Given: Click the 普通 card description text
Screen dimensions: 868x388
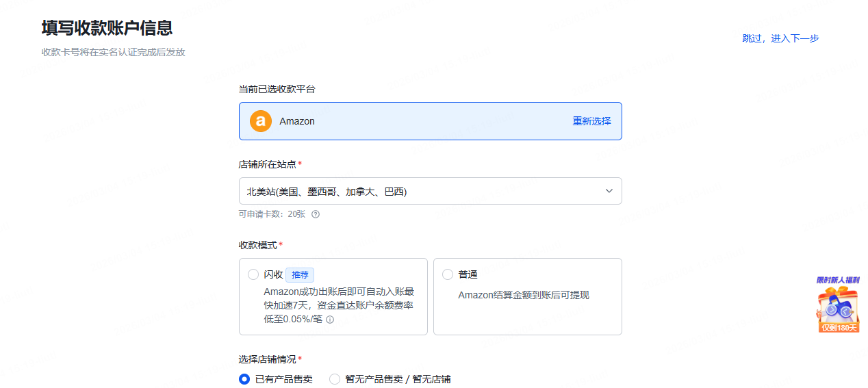Looking at the screenshot, I should (x=523, y=295).
